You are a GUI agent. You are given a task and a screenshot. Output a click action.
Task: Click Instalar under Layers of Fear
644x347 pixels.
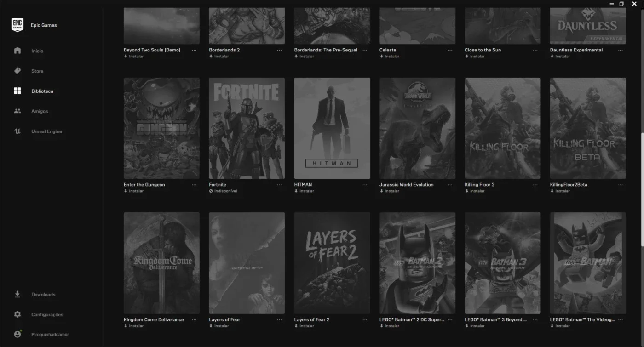pyautogui.click(x=221, y=326)
